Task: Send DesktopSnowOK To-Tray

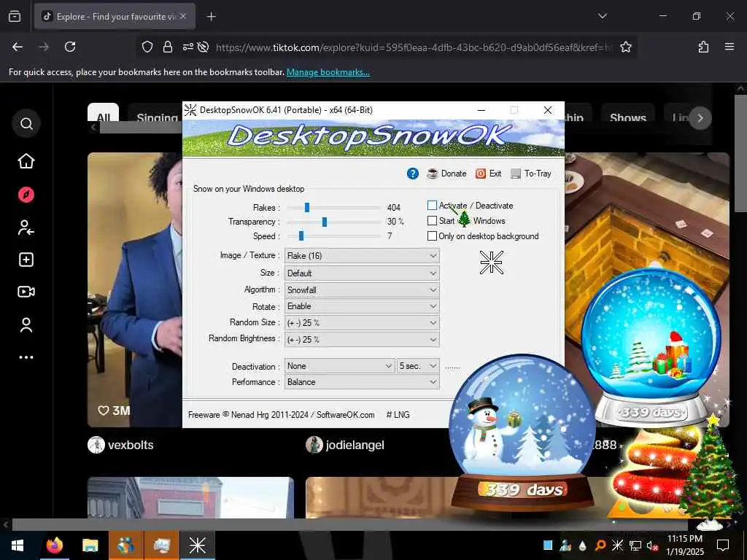Action: 531,174
